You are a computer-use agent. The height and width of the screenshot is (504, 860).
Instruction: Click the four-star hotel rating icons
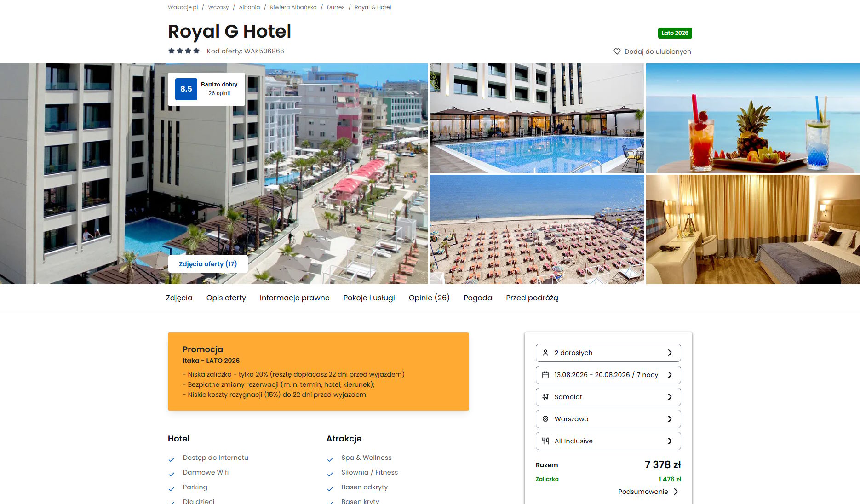(x=184, y=51)
